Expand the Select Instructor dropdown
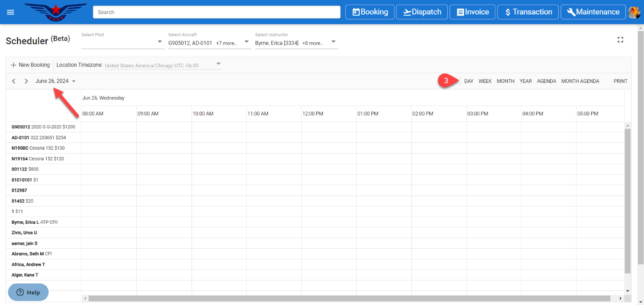The width and height of the screenshot is (644, 305). point(333,42)
